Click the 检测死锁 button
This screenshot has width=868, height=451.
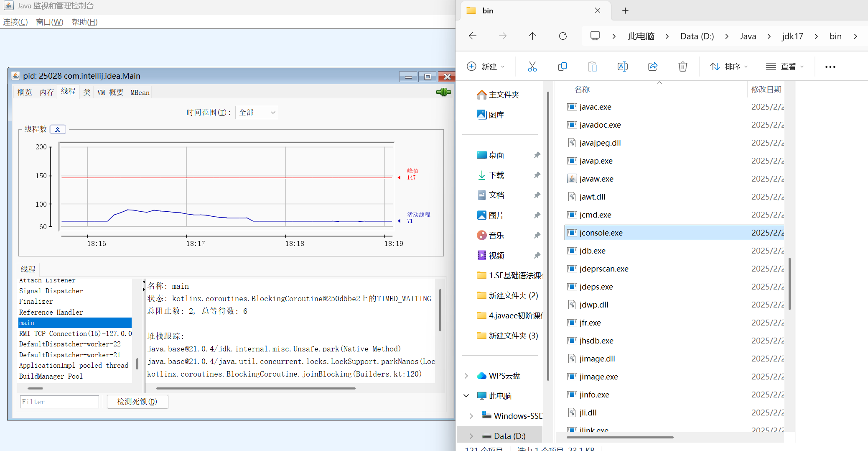(137, 402)
